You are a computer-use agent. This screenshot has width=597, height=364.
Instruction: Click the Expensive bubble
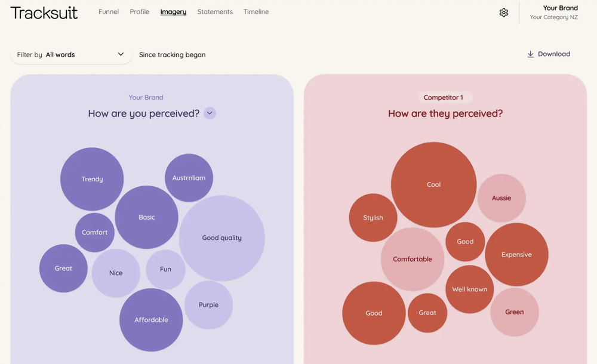pos(516,255)
